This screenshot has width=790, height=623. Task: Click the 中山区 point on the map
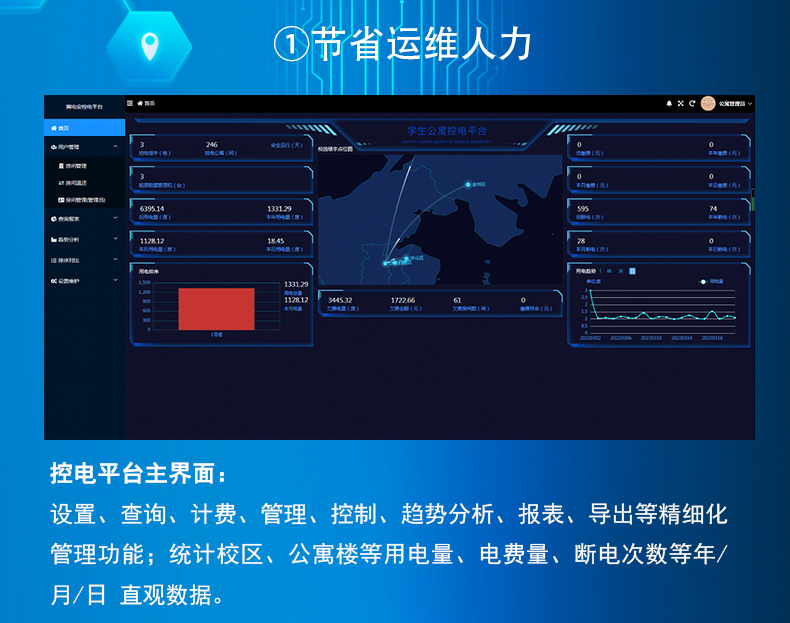406,259
